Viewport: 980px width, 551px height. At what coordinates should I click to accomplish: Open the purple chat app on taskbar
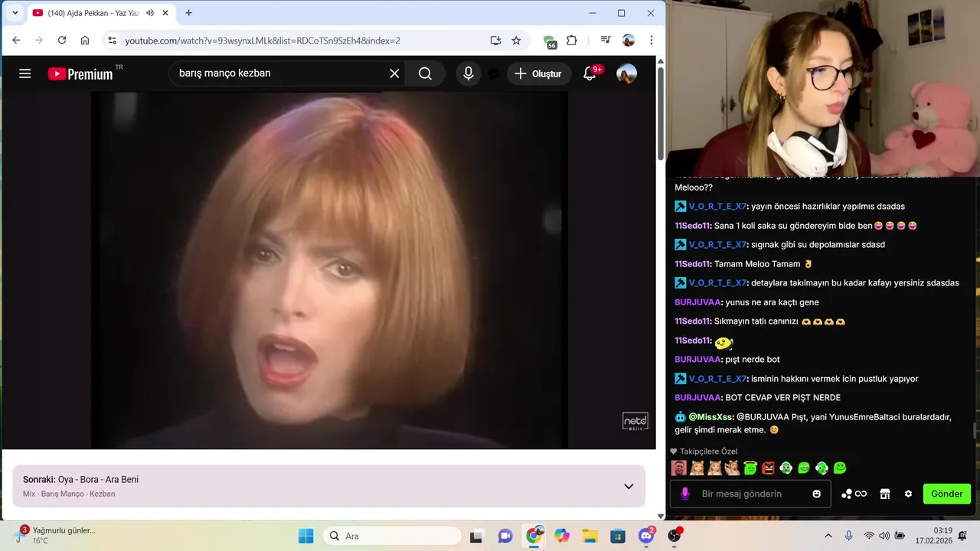(505, 536)
